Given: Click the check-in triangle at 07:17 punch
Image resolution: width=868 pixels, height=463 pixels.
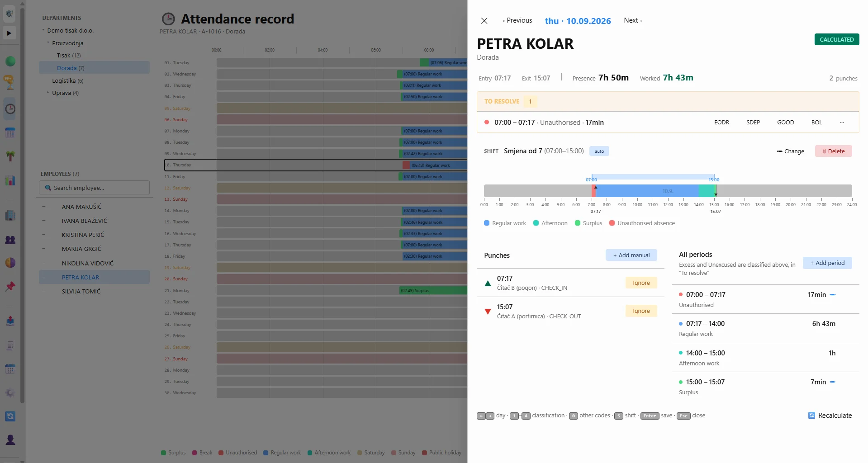Looking at the screenshot, I should click(x=488, y=283).
